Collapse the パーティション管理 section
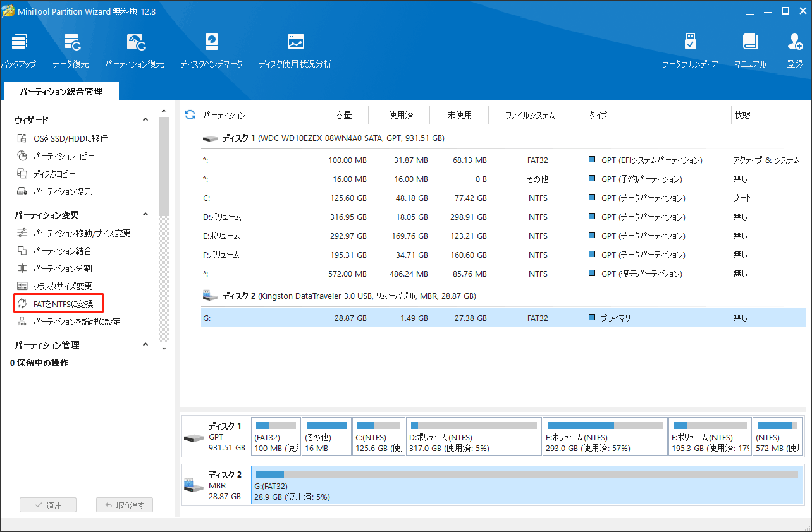 [145, 345]
